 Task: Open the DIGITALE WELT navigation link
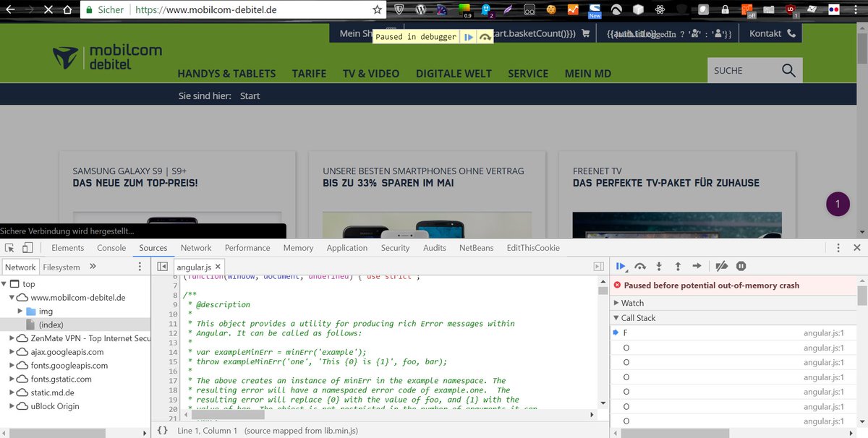[454, 74]
